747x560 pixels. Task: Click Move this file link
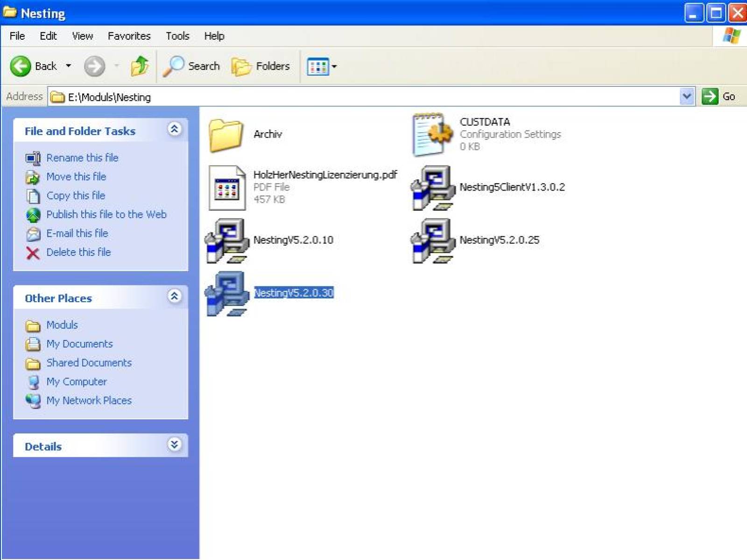pos(76,177)
